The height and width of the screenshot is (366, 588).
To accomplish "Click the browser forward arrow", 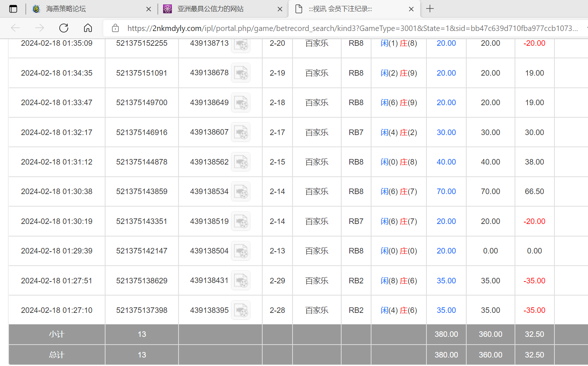I will [x=39, y=28].
